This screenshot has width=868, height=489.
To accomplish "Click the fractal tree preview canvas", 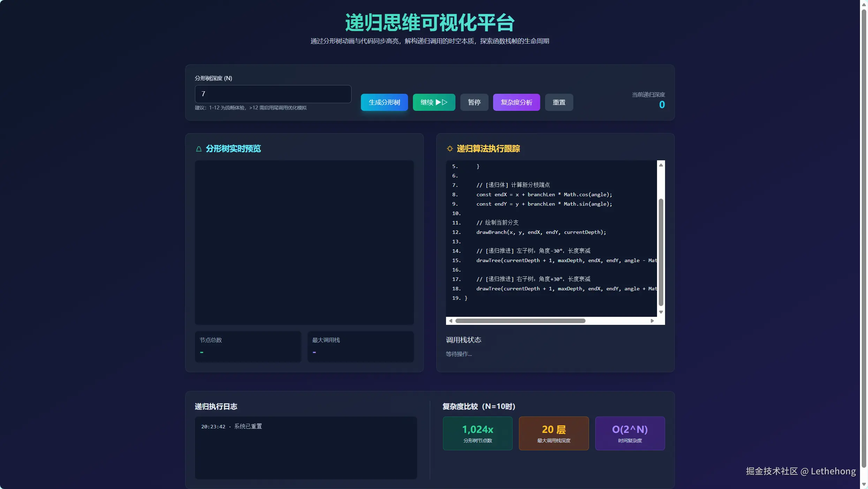I will pyautogui.click(x=304, y=242).
